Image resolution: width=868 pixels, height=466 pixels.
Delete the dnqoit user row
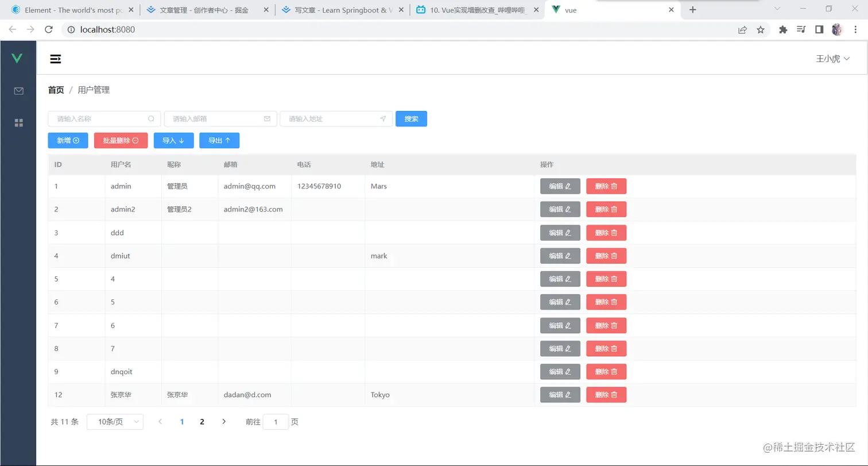[x=606, y=372]
